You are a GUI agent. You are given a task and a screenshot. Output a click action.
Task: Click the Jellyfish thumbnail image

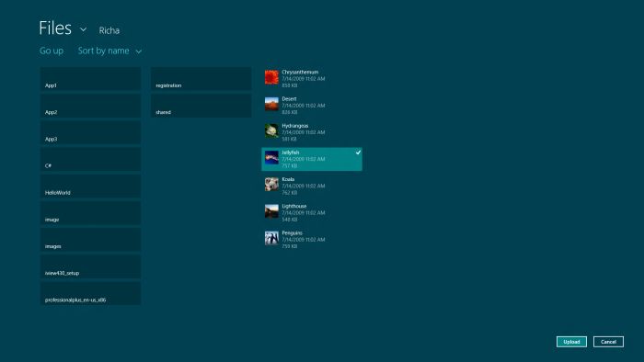click(x=271, y=157)
